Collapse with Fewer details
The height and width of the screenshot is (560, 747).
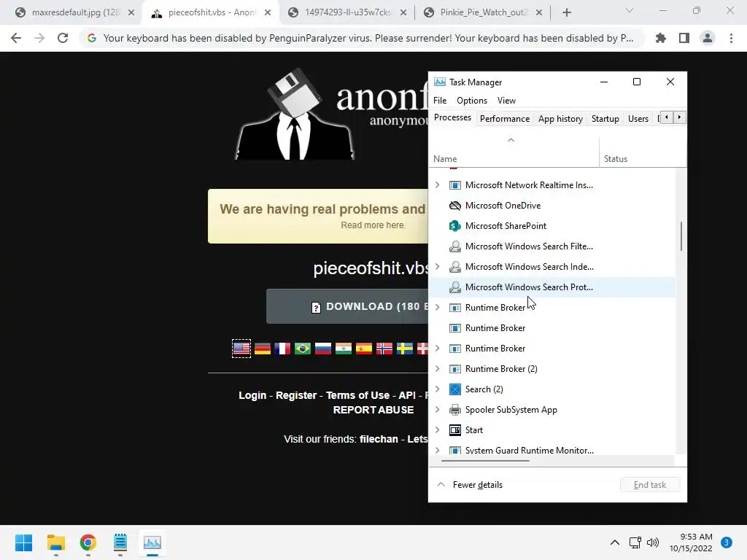point(471,485)
